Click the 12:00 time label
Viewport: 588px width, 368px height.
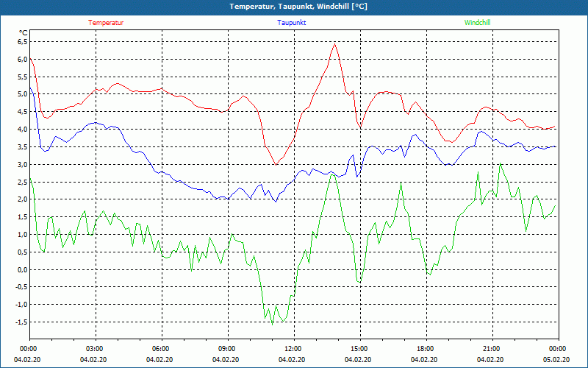(x=295, y=349)
